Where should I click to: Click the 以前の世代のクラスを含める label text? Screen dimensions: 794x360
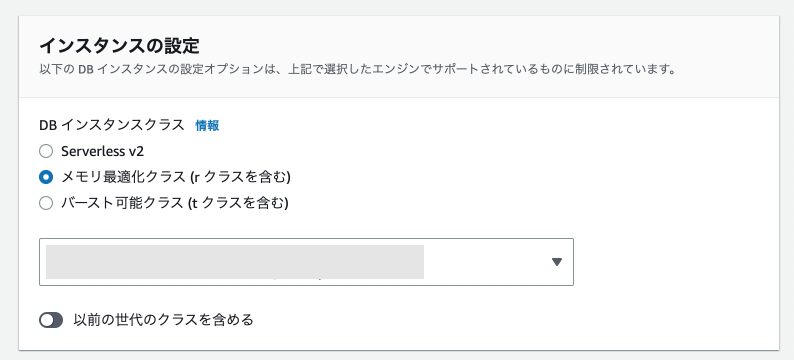(x=163, y=320)
